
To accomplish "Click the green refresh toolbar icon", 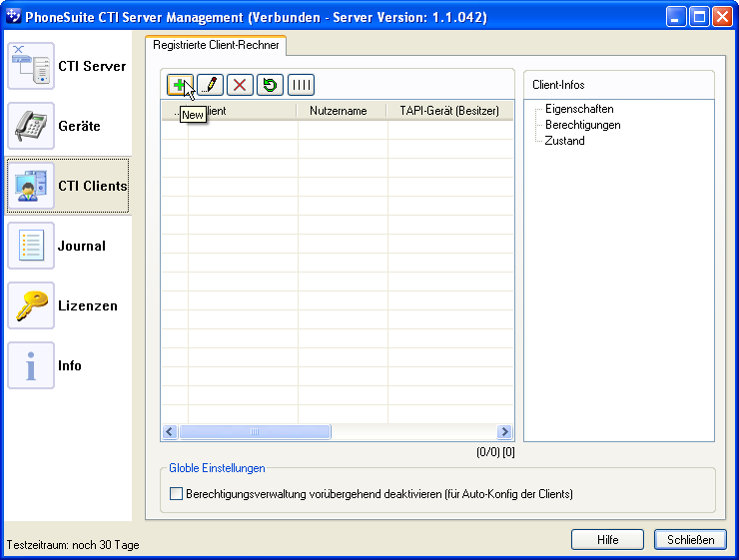I will click(271, 85).
